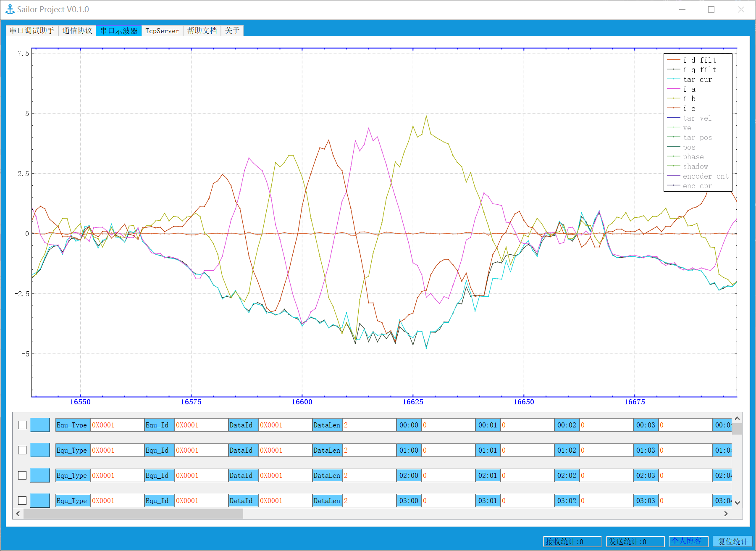Image resolution: width=756 pixels, height=551 pixels.
Task: Click the blue button in the 02:00 row
Action: pyautogui.click(x=40, y=475)
